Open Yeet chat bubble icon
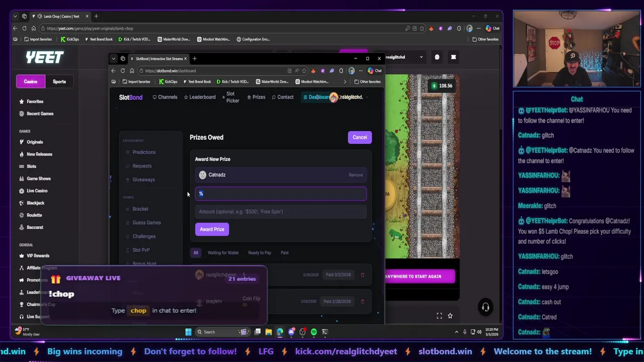The height and width of the screenshot is (362, 644). point(437,57)
